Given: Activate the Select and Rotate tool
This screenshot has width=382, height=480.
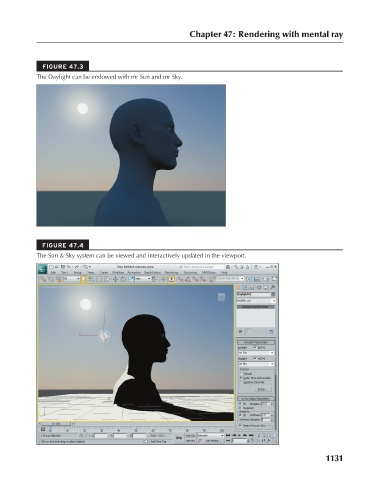Looking at the screenshot, I should pyautogui.click(x=123, y=279).
